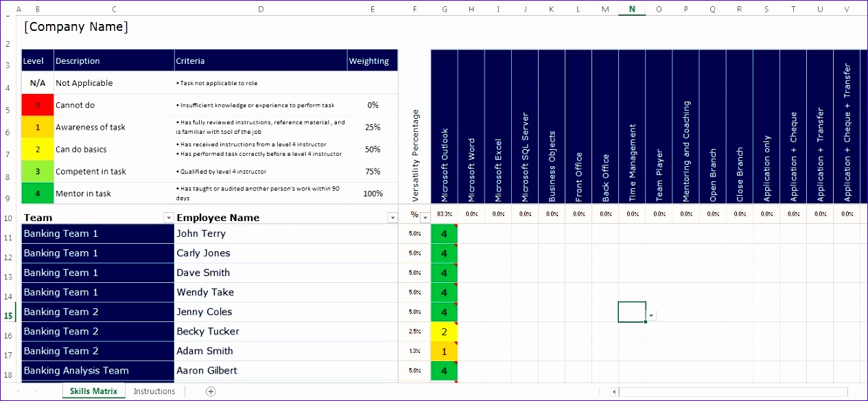868x401 pixels.
Task: Open the Employee Name filter dropdown
Action: pos(392,217)
